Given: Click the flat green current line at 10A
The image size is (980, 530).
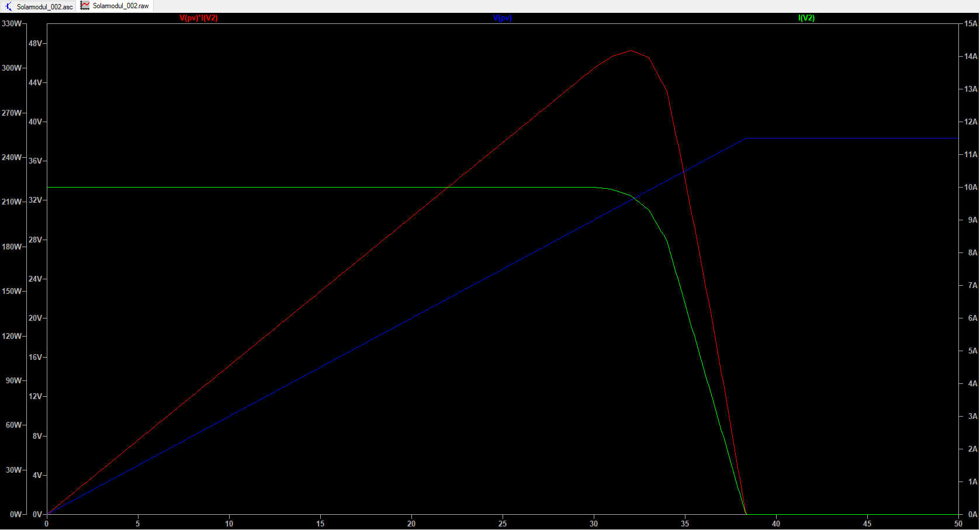Looking at the screenshot, I should pos(292,188).
